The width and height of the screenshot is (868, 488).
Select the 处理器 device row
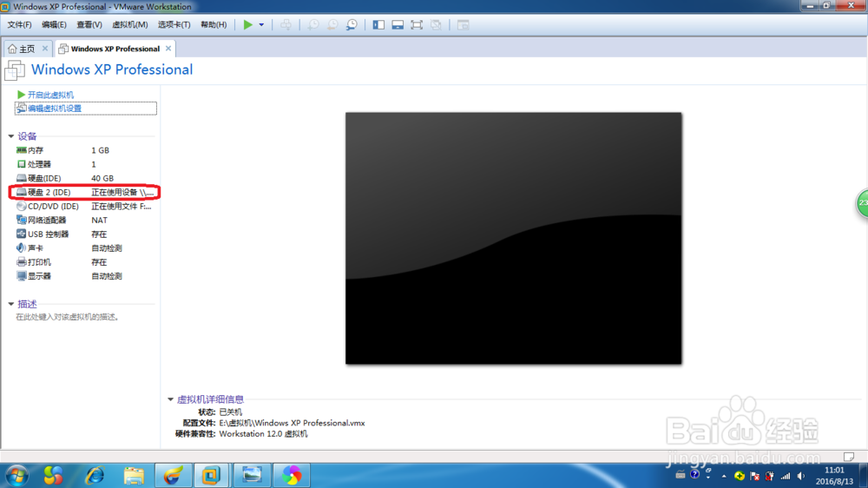84,164
